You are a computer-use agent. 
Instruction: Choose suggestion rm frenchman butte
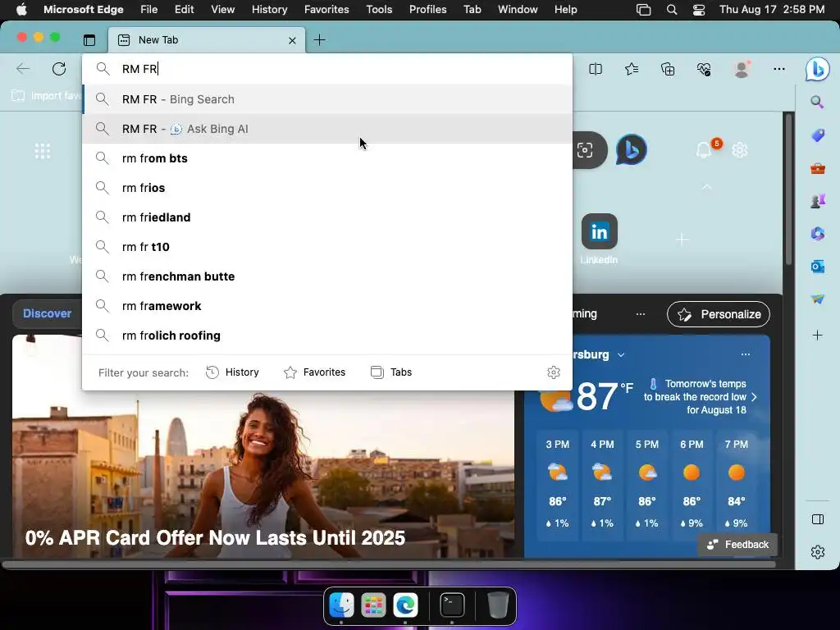(327, 276)
